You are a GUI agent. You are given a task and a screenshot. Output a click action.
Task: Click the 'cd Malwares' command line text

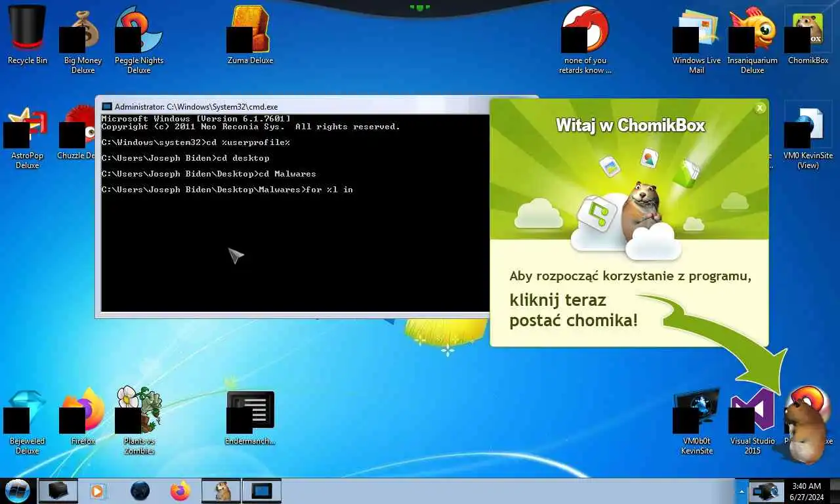(209, 174)
